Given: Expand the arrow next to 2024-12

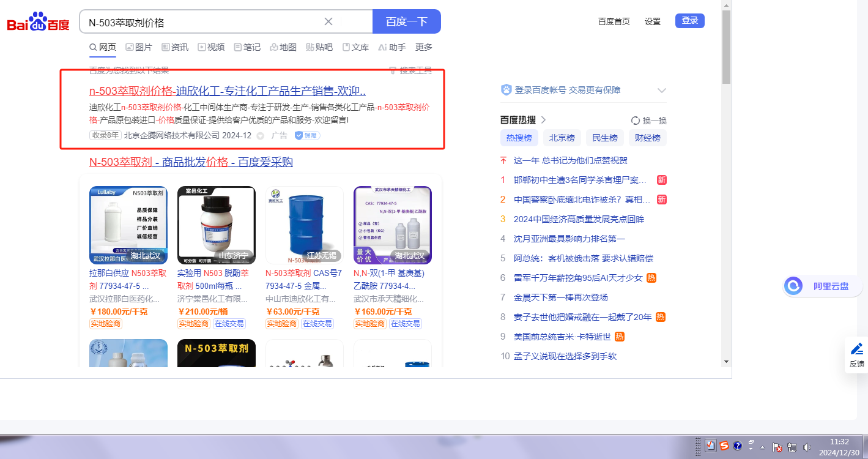Looking at the screenshot, I should (x=260, y=136).
